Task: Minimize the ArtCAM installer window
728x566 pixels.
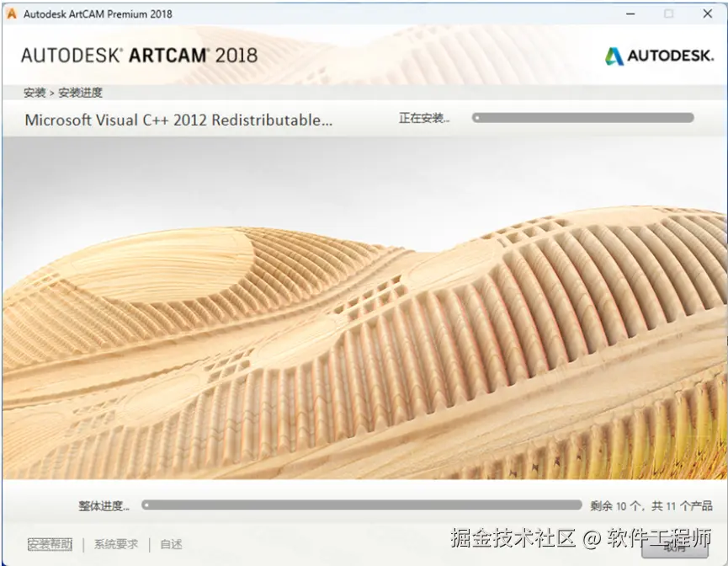Action: point(630,14)
